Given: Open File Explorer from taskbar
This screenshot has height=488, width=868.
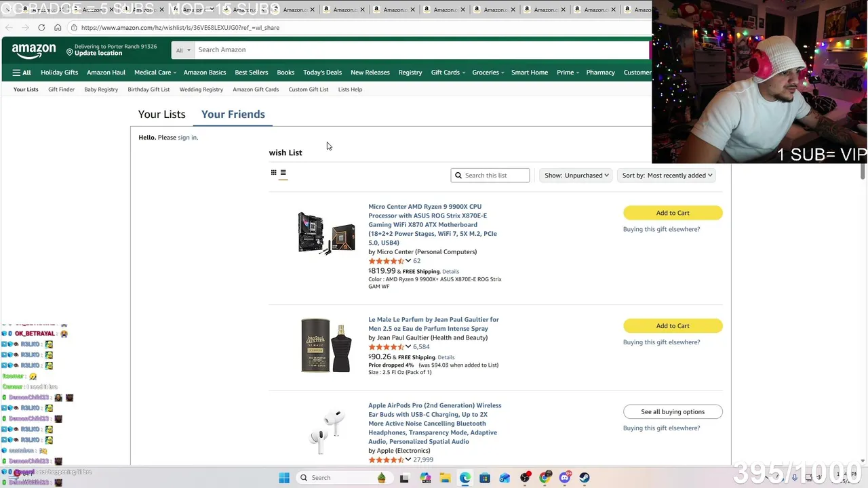Looking at the screenshot, I should coord(445,478).
